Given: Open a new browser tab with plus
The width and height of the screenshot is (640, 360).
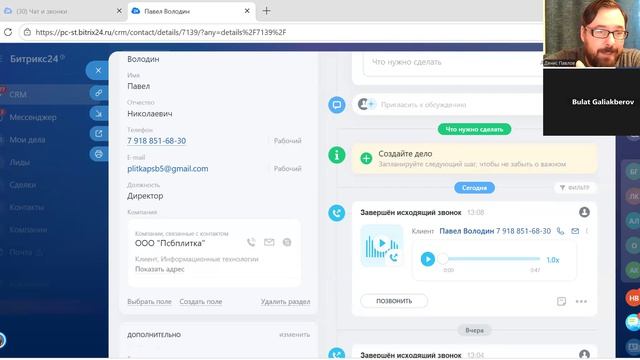Looking at the screenshot, I should (266, 11).
